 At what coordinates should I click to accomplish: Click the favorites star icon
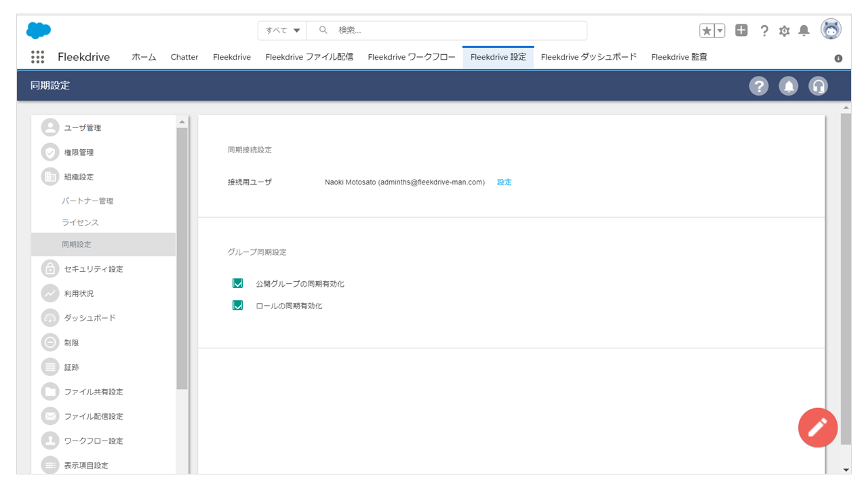tap(707, 30)
